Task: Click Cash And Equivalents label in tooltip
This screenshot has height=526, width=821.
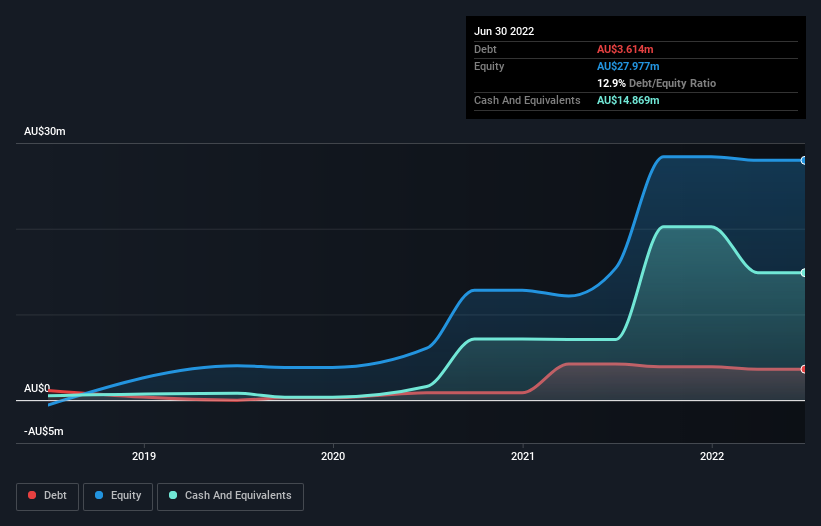Action: point(527,100)
